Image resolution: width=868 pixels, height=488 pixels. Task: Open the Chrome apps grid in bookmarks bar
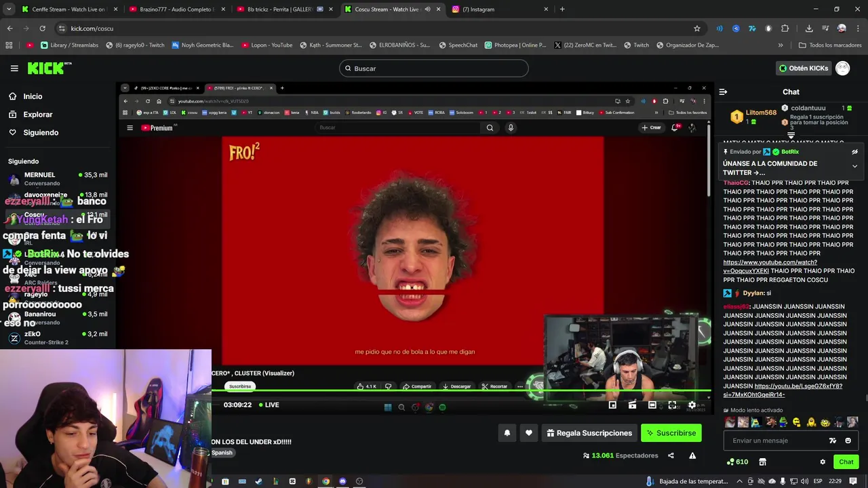(9, 45)
